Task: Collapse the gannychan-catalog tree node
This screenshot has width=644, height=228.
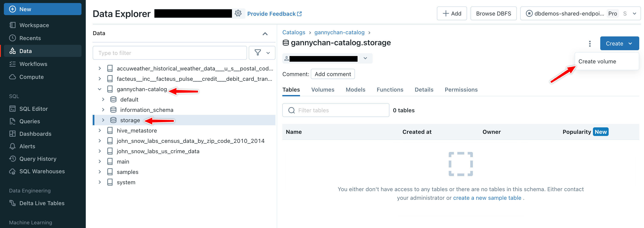Action: point(100,89)
